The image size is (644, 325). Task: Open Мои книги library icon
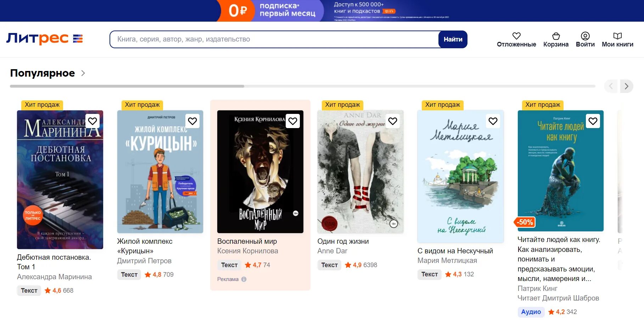pos(617,36)
